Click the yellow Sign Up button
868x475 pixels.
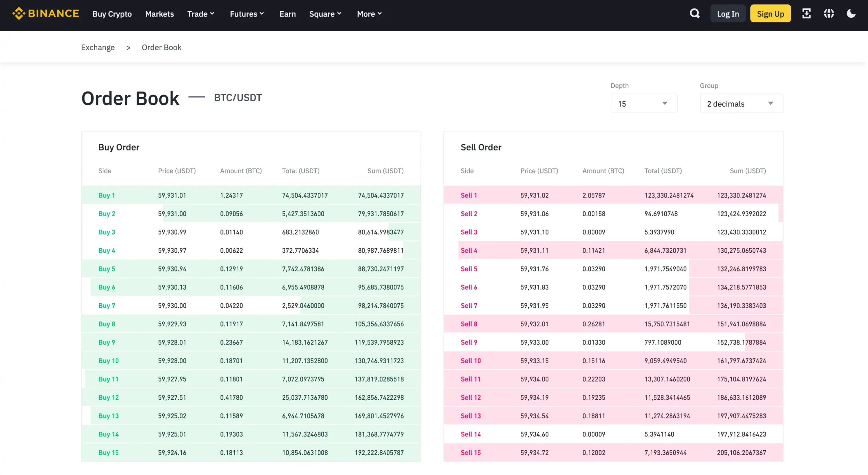(x=770, y=14)
